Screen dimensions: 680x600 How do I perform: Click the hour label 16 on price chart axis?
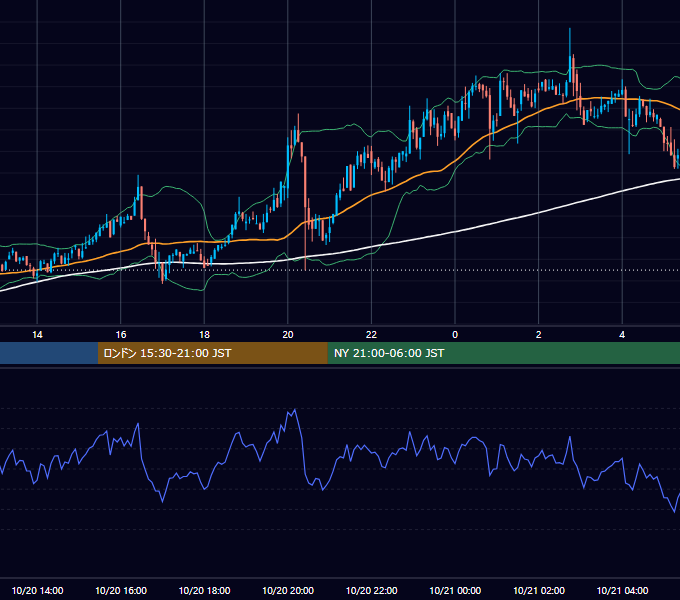121,335
